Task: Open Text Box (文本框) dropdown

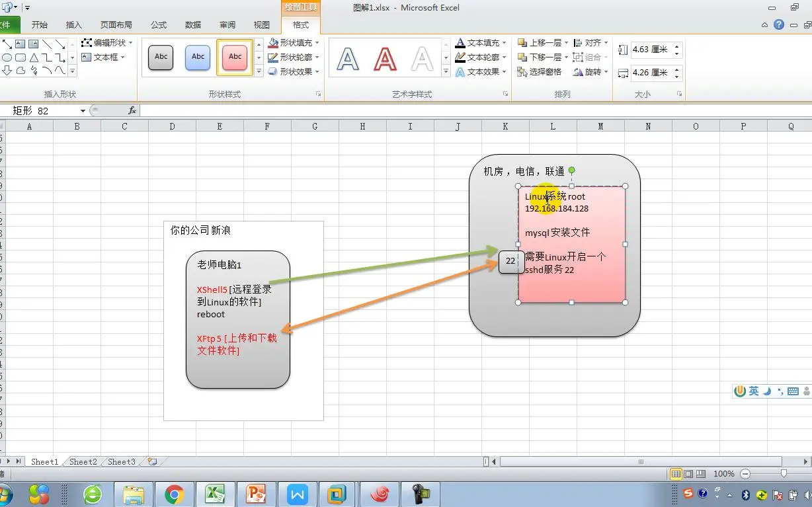Action: (x=103, y=58)
